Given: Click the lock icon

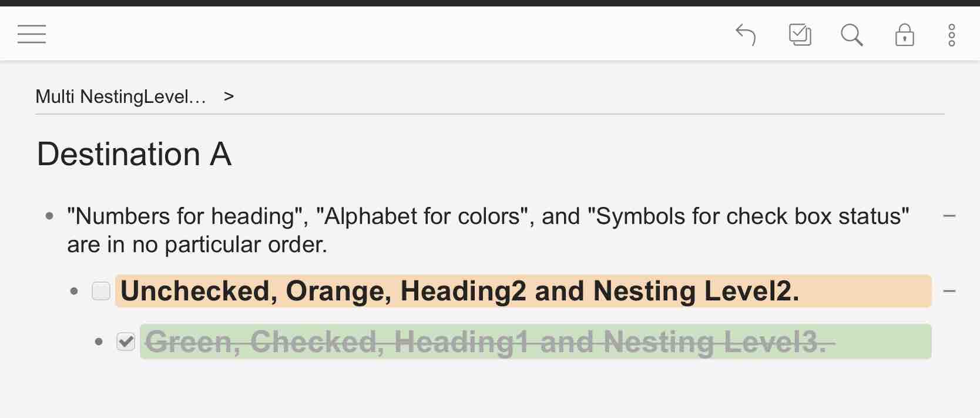Looking at the screenshot, I should pyautogui.click(x=905, y=35).
